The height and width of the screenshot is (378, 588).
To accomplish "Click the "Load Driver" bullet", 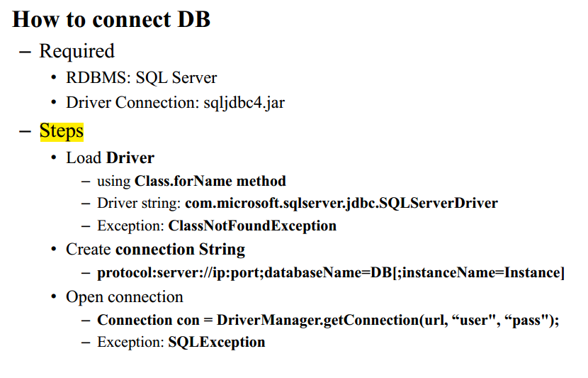I will [x=110, y=157].
